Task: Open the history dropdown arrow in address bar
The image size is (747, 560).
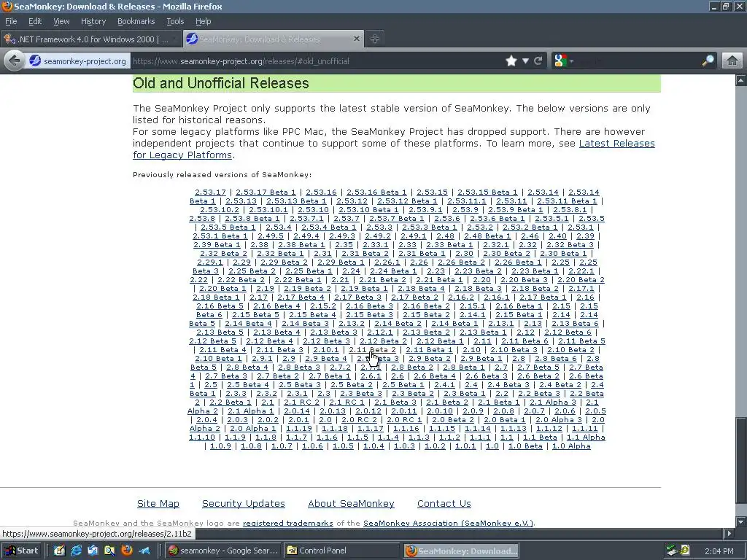Action: (x=525, y=61)
